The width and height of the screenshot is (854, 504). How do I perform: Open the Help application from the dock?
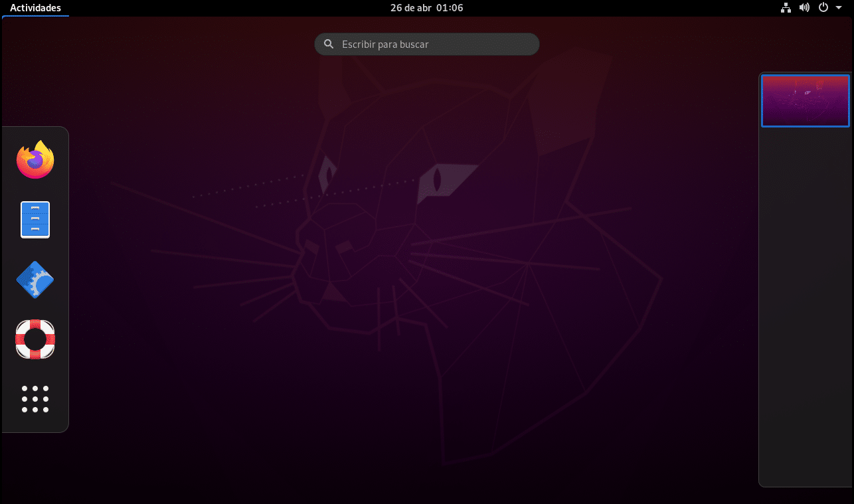tap(35, 339)
